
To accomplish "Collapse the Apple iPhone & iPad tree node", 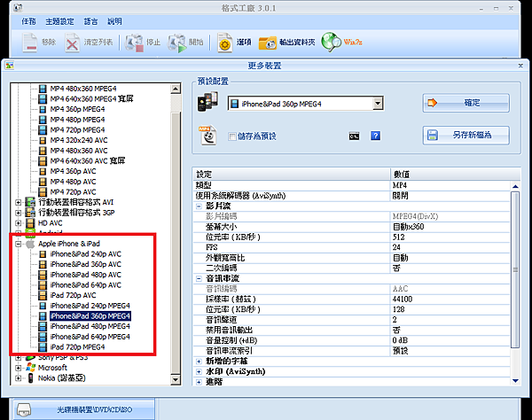I will pyautogui.click(x=19, y=244).
